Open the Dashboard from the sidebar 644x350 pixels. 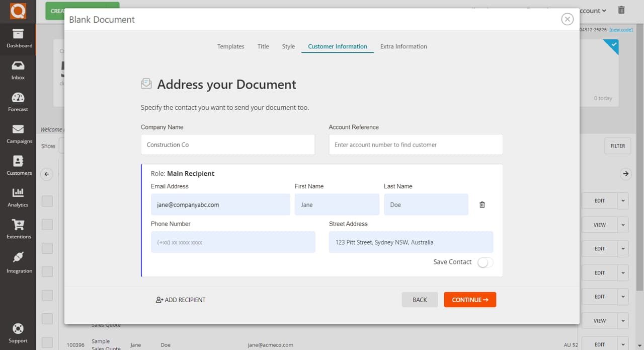tap(18, 39)
